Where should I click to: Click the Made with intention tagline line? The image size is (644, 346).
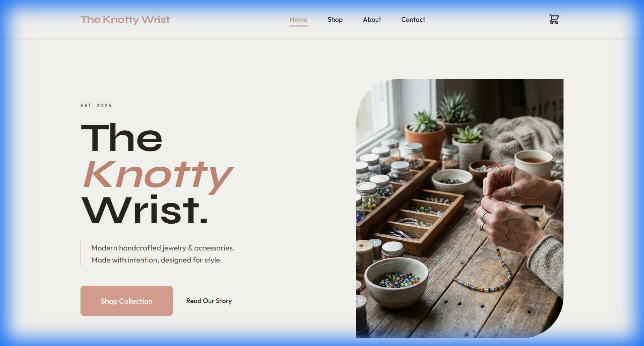(157, 260)
